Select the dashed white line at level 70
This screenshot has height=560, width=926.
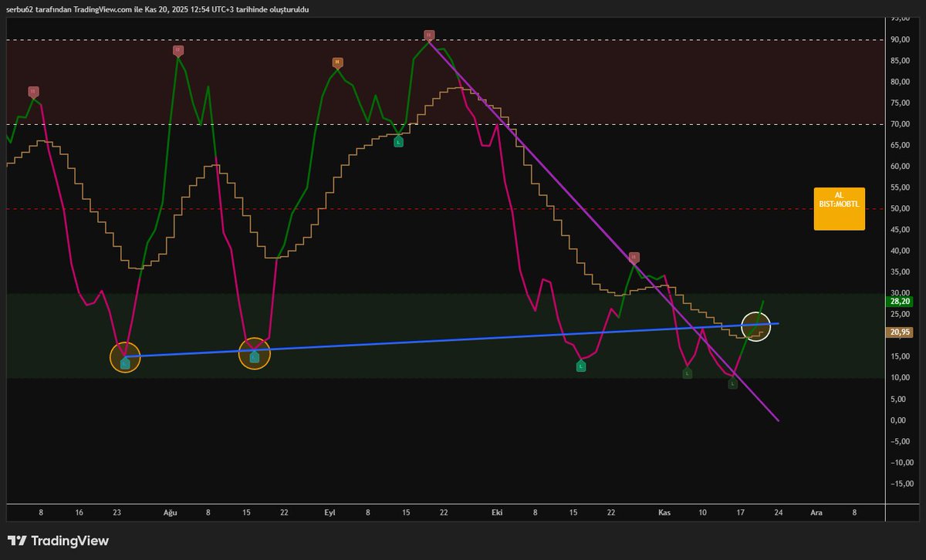446,124
